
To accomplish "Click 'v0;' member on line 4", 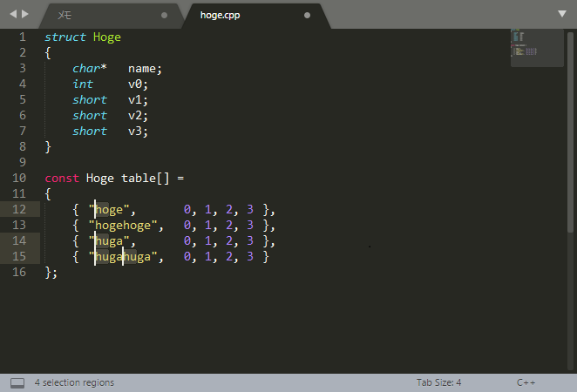I will [138, 84].
